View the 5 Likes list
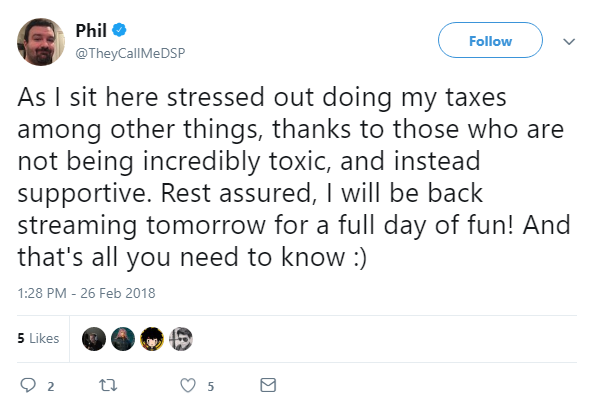This screenshot has width=596, height=417. click(x=38, y=338)
